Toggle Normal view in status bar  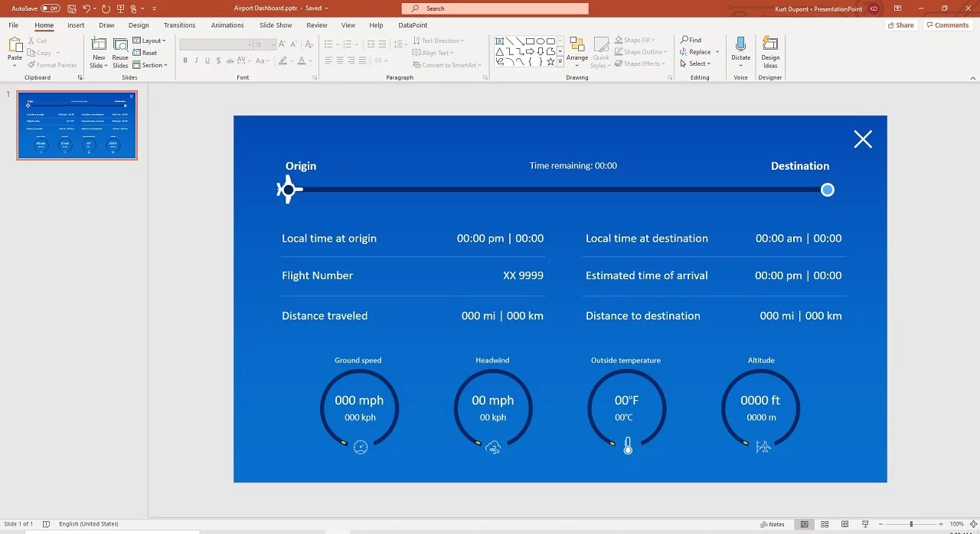click(x=804, y=524)
